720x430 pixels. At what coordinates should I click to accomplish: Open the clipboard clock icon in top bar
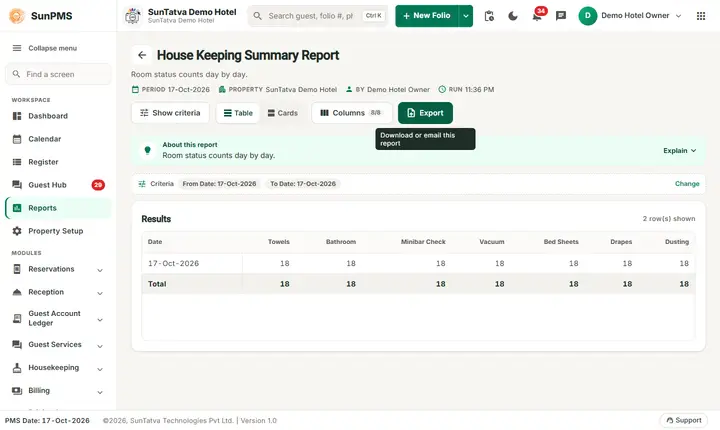[x=489, y=16]
